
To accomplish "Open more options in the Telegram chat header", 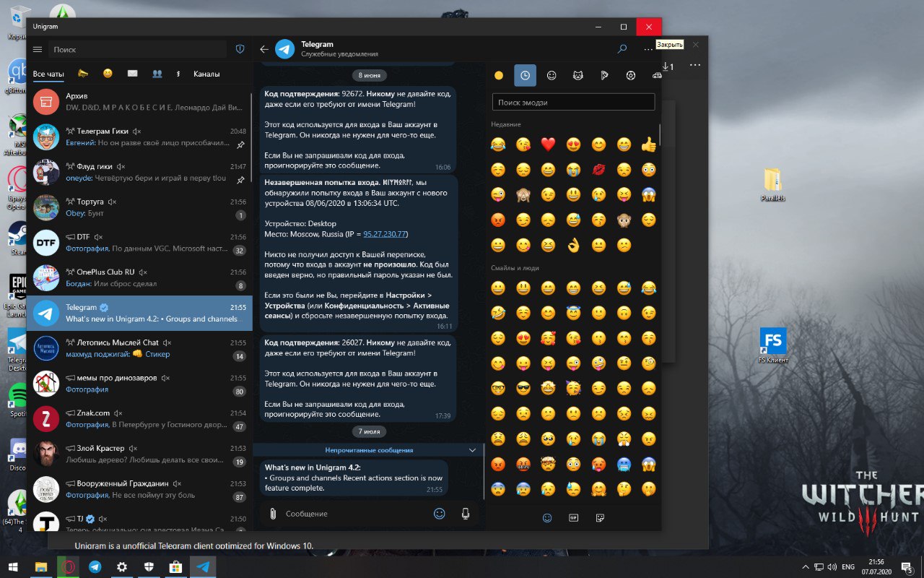I will point(648,49).
